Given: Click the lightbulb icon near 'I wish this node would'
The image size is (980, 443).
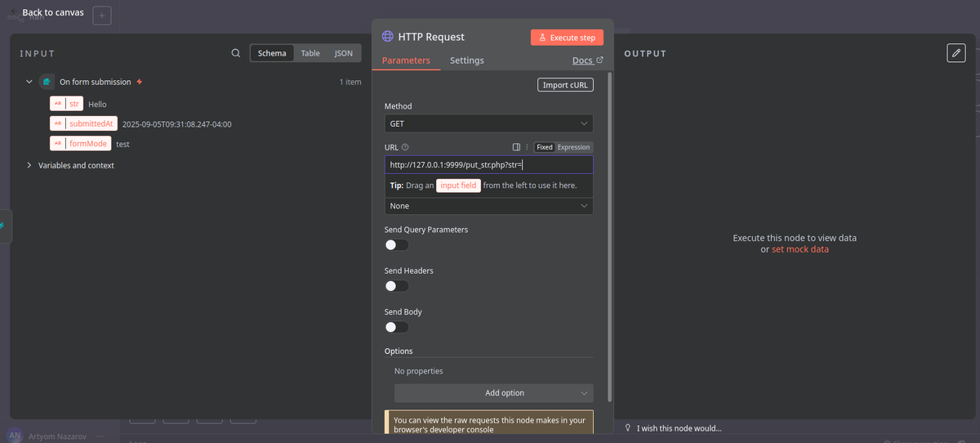Looking at the screenshot, I should 628,428.
